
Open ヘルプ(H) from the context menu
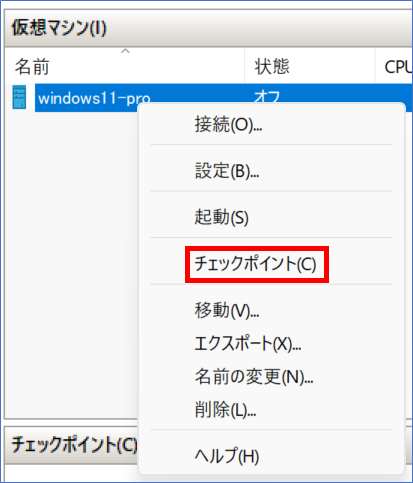tap(227, 456)
